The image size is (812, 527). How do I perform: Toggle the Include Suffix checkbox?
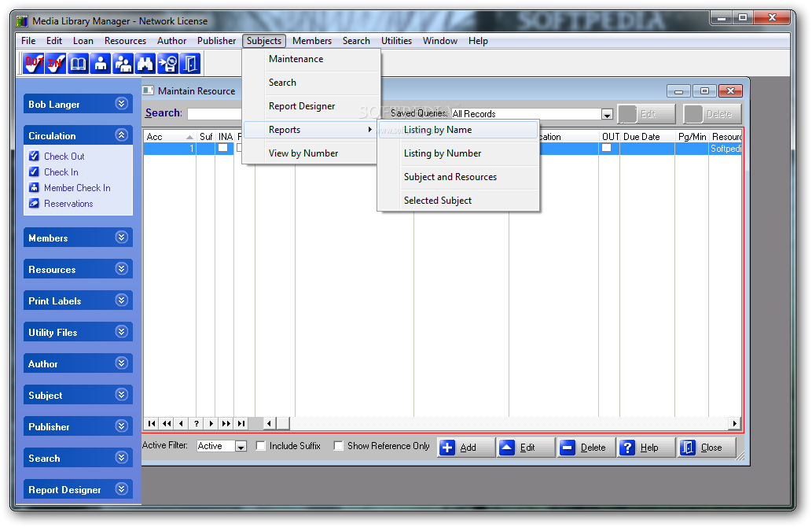pos(260,446)
